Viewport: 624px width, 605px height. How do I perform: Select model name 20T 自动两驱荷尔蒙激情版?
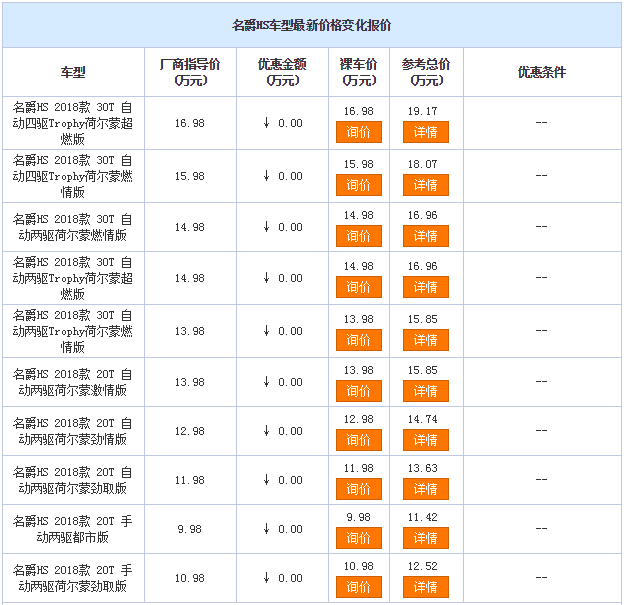[x=73, y=382]
